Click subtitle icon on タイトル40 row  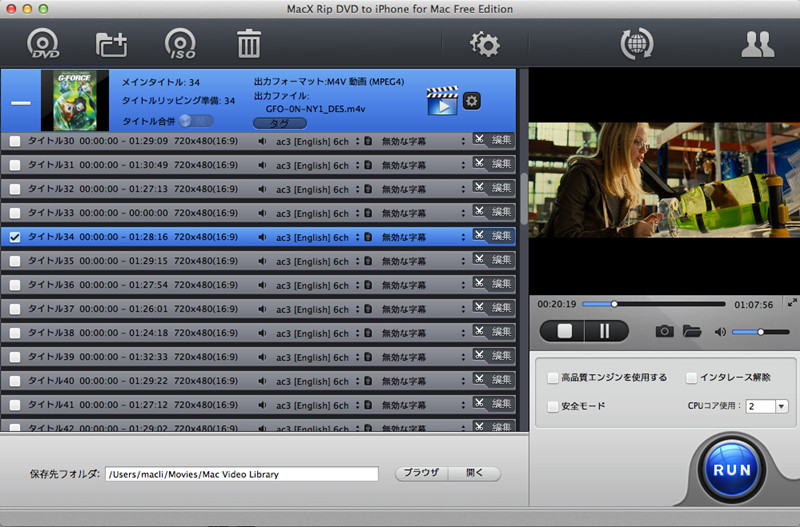368,381
